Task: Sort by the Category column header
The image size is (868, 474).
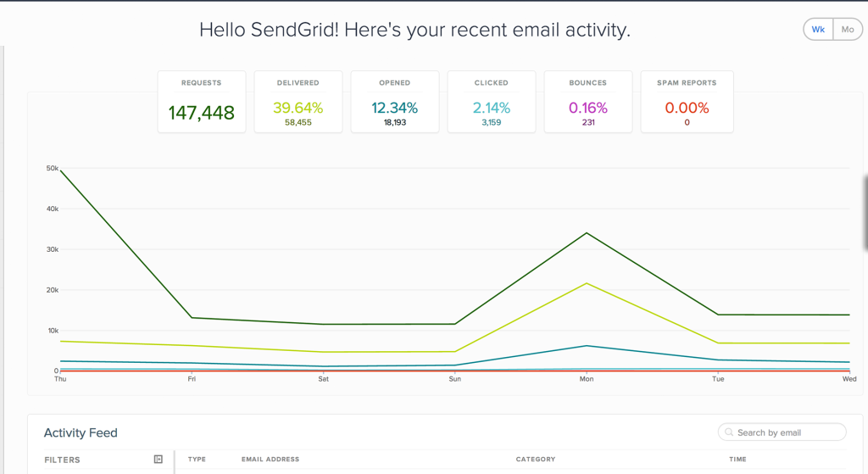Action: (x=536, y=459)
